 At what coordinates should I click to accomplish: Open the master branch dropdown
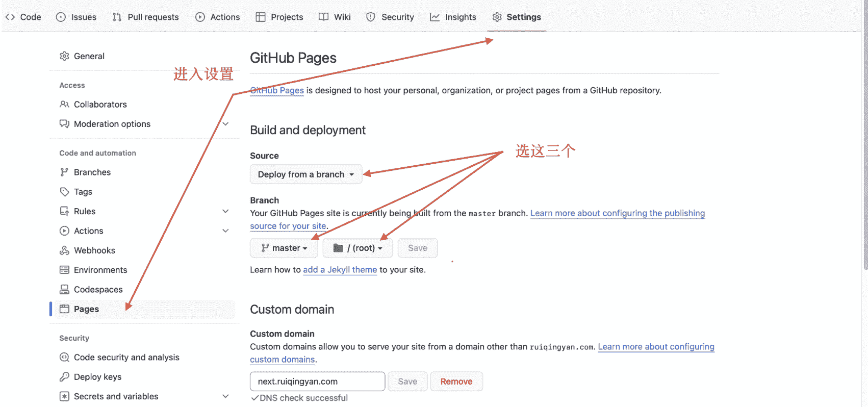click(x=284, y=248)
